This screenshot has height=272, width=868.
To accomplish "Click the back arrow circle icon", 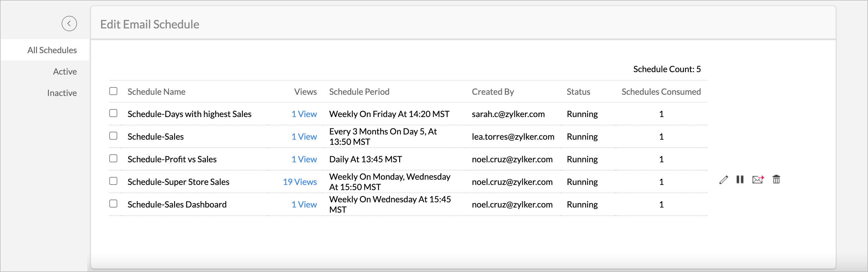I will click(x=69, y=24).
